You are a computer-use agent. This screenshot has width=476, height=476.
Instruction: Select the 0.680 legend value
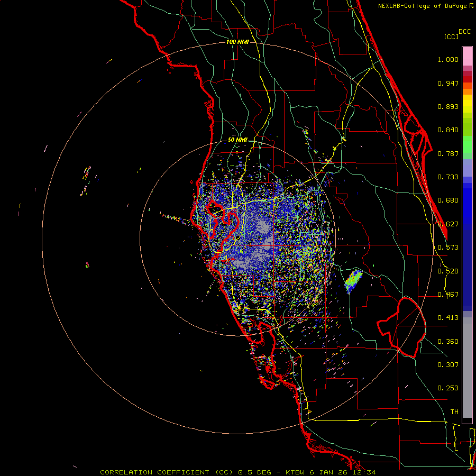coord(448,200)
